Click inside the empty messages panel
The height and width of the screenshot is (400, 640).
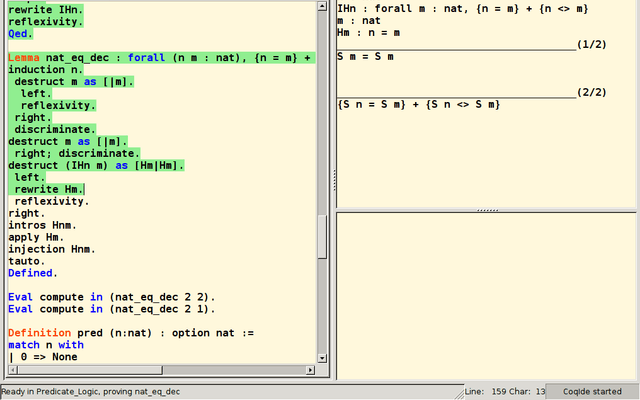point(486,296)
